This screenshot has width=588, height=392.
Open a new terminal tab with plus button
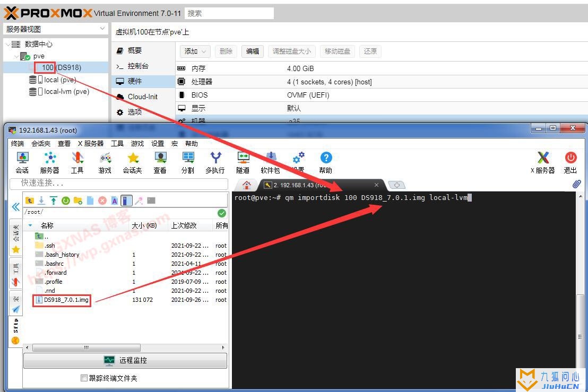397,185
